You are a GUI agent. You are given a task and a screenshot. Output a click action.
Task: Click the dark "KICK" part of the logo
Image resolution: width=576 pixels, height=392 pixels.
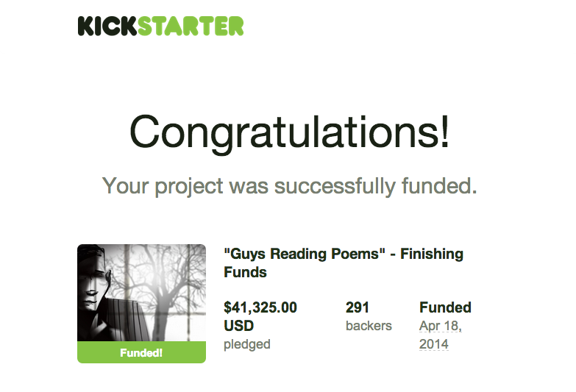(107, 26)
